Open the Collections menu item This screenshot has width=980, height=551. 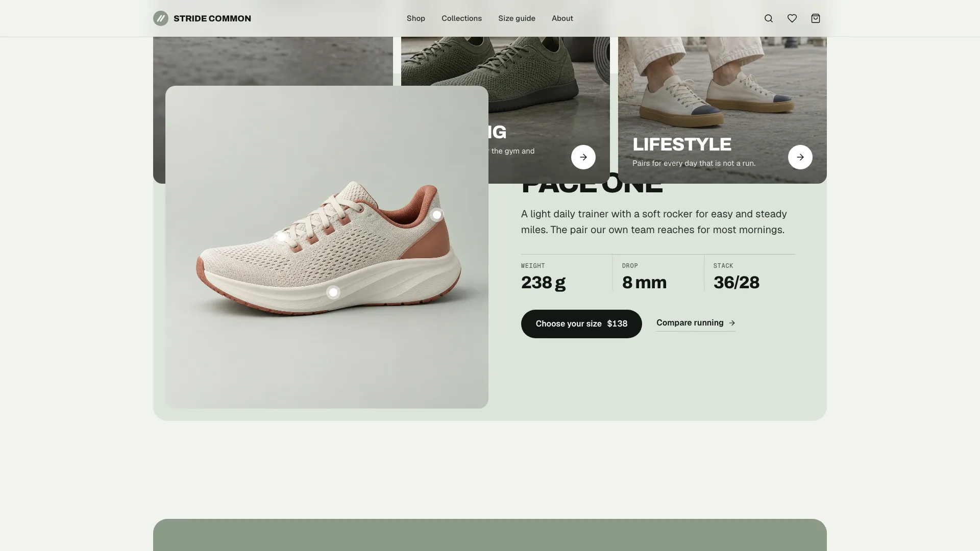tap(461, 18)
